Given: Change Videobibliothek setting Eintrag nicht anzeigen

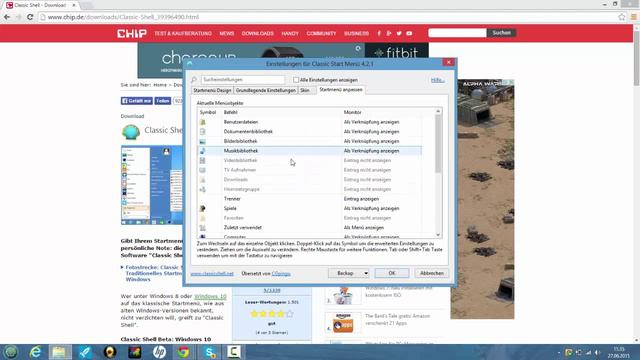Looking at the screenshot, I should [x=367, y=160].
